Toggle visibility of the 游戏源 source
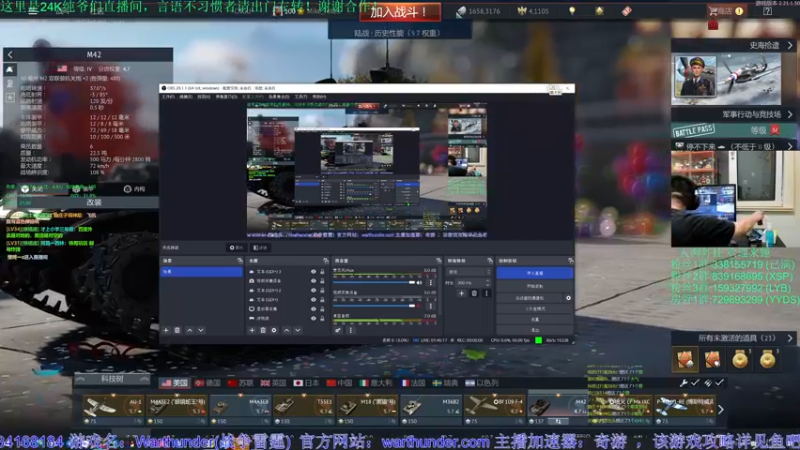Viewport: 800px width, 450px height. [x=313, y=318]
